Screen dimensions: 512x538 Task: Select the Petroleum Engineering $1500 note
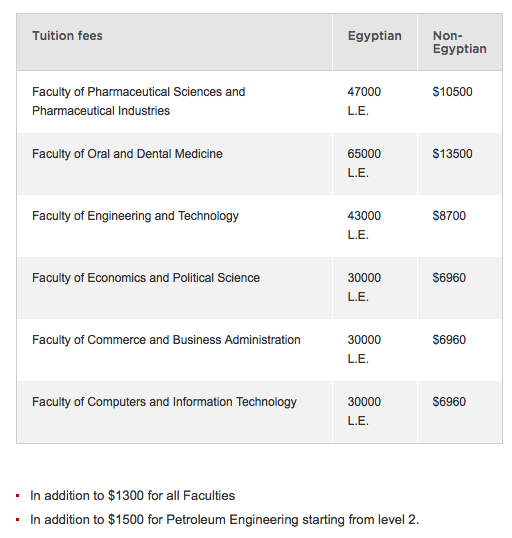click(x=224, y=520)
